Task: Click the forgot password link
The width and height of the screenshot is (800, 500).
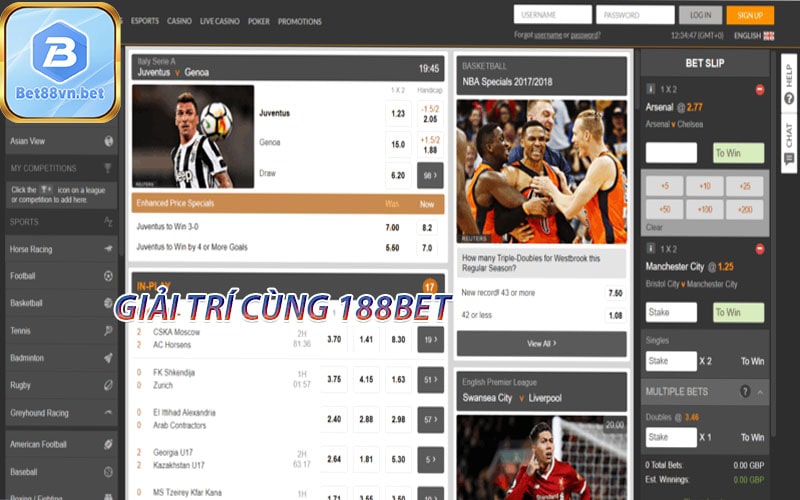Action: click(x=585, y=35)
